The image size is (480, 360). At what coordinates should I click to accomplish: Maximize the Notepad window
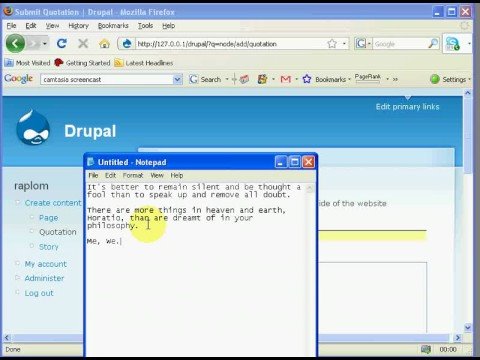295,162
